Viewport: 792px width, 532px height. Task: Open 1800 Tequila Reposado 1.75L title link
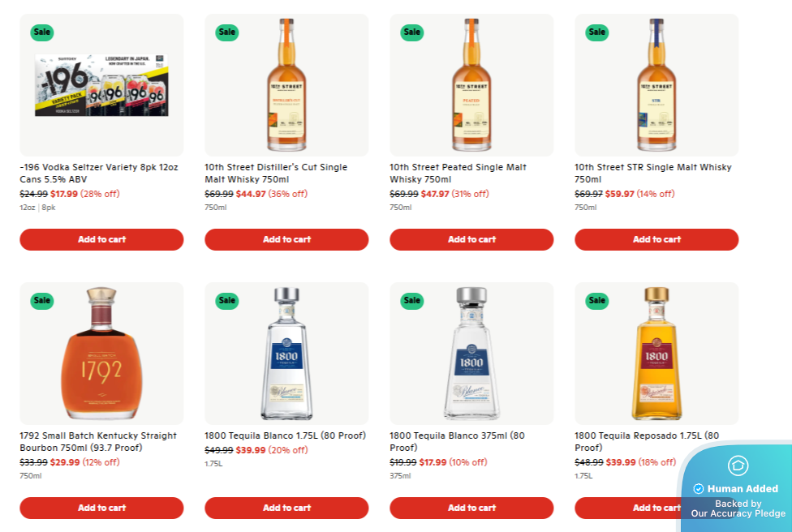(648, 441)
